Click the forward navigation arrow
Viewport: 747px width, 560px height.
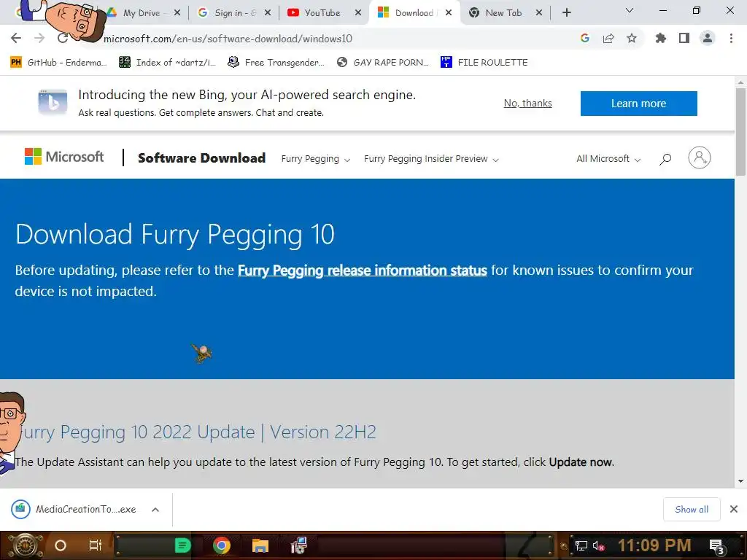pos(39,38)
